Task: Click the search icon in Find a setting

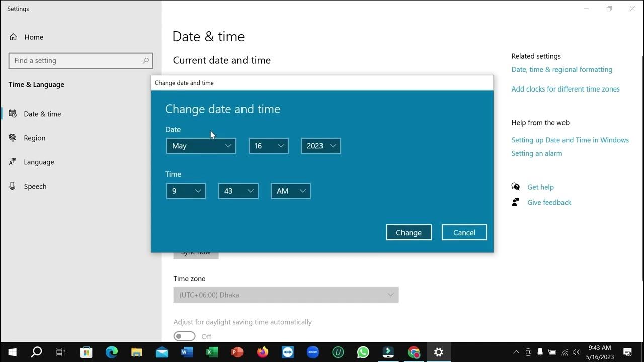Action: [146, 61]
